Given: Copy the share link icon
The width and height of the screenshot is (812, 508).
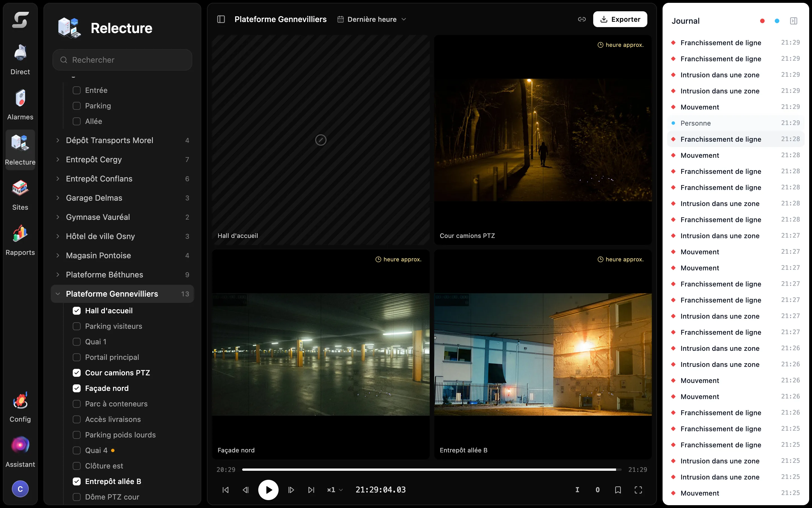Looking at the screenshot, I should point(581,19).
